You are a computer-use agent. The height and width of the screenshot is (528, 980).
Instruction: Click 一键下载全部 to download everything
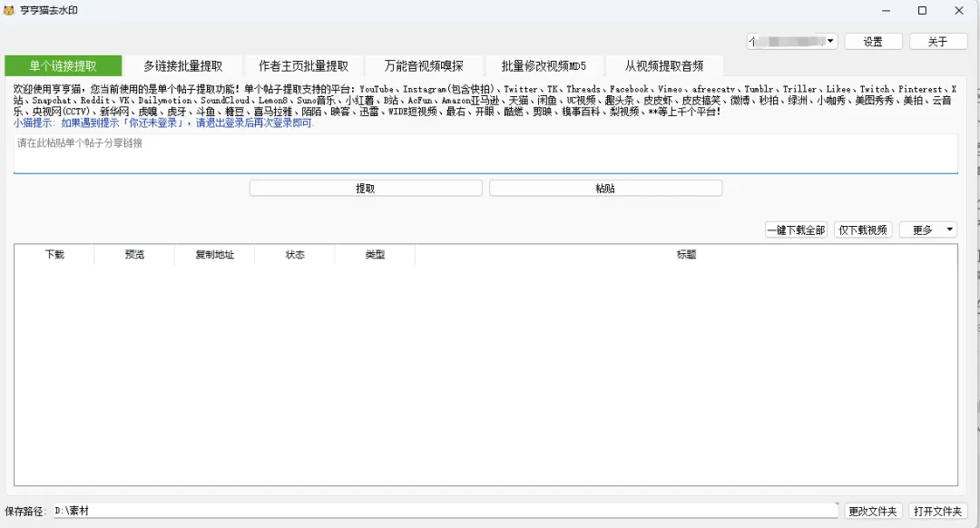point(796,230)
